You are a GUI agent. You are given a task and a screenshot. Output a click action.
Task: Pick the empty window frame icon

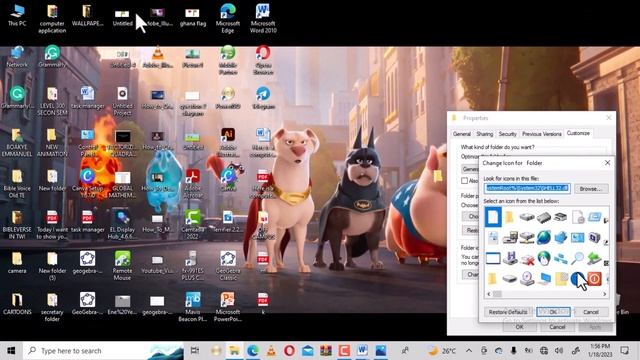[x=493, y=258]
